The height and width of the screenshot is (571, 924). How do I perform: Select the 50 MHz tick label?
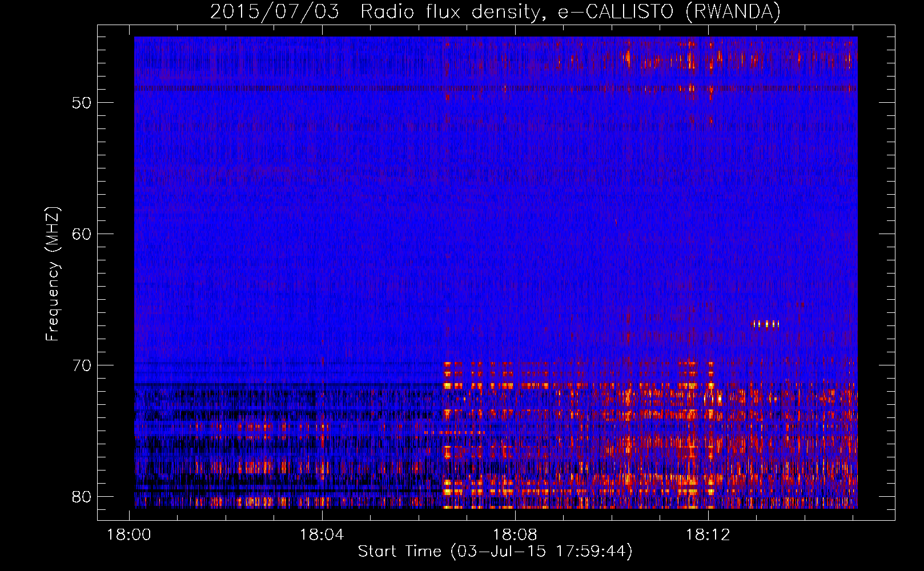[x=82, y=103]
